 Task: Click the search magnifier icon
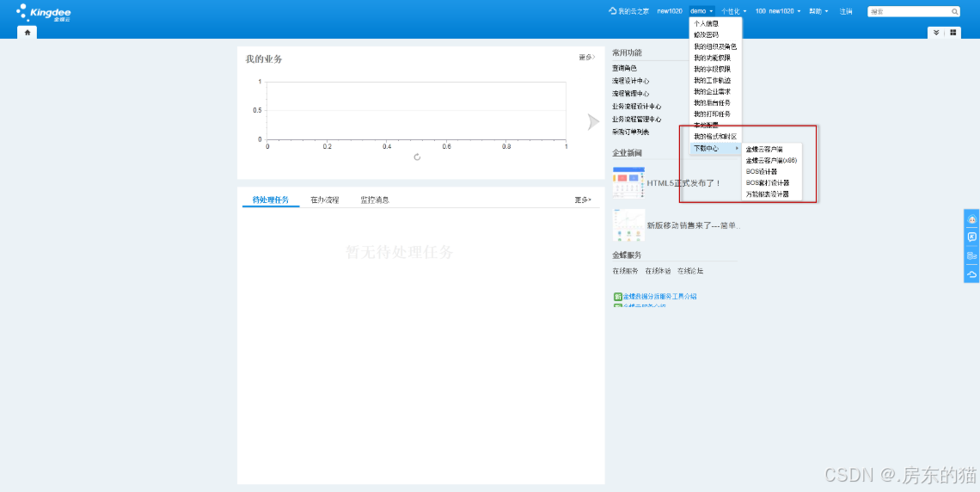(x=954, y=11)
